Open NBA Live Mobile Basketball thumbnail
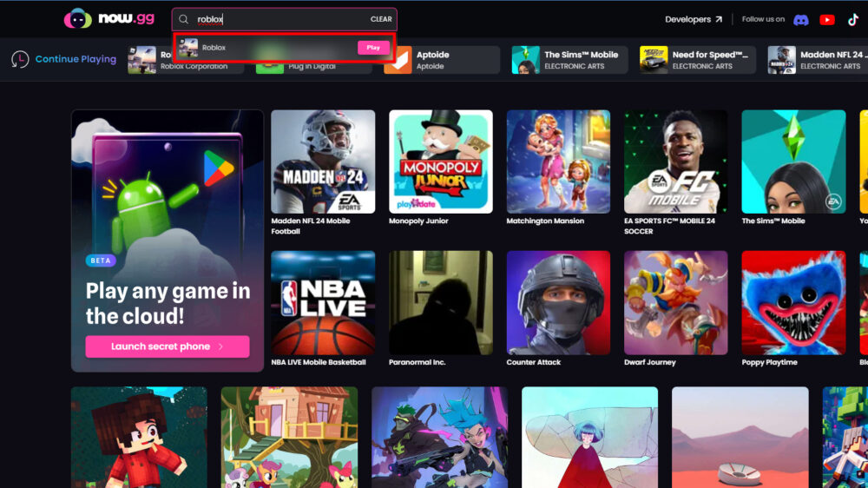868x488 pixels. point(323,303)
